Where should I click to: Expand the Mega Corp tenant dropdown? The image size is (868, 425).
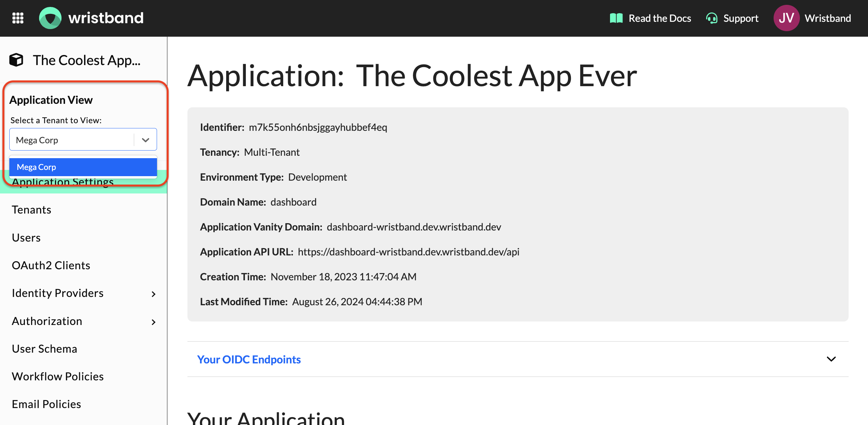(x=146, y=139)
